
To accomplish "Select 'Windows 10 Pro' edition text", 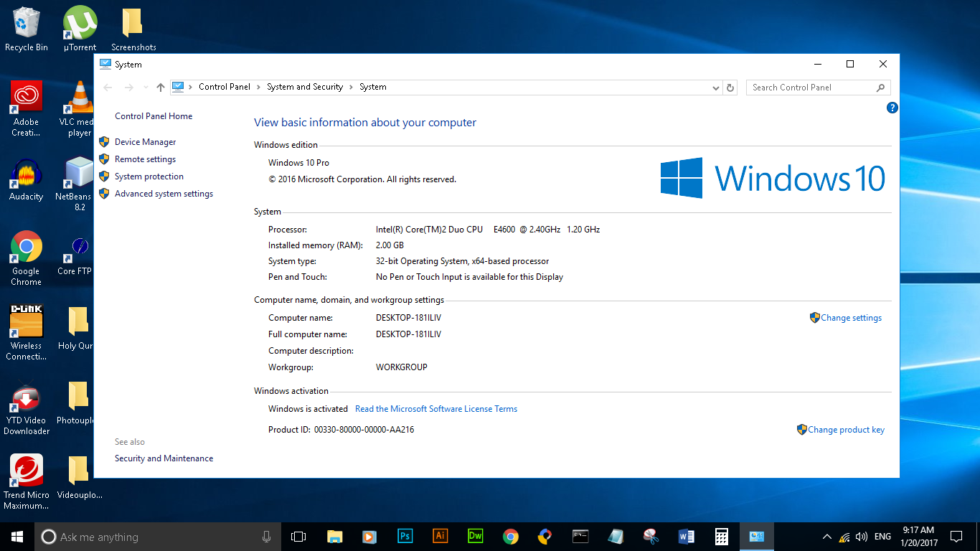I will [298, 163].
